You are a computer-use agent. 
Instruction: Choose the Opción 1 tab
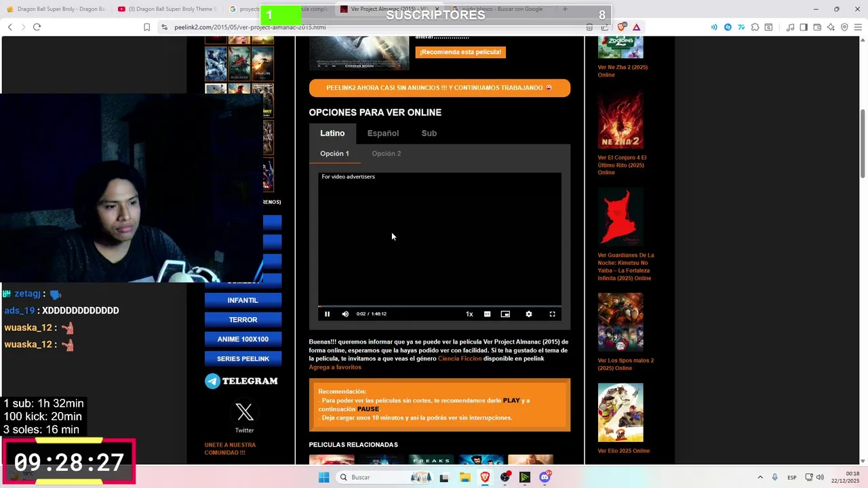[x=334, y=154]
